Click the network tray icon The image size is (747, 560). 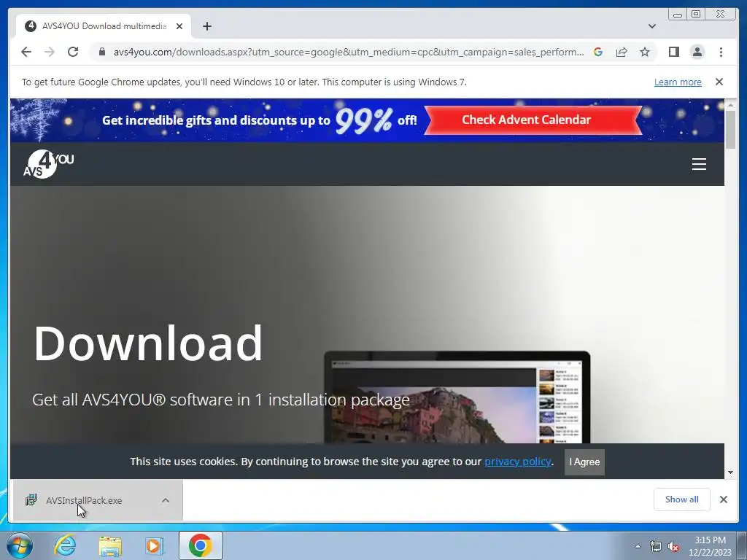[x=656, y=546]
